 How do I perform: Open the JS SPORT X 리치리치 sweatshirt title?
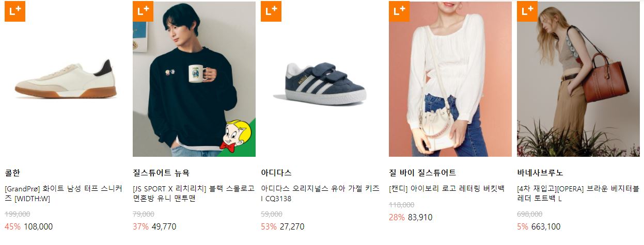click(x=194, y=193)
